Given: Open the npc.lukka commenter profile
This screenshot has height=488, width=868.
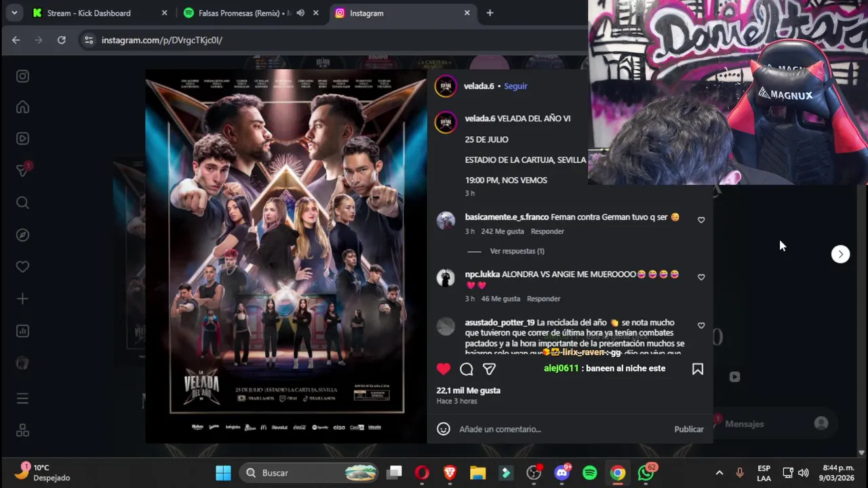Looking at the screenshot, I should (x=482, y=274).
